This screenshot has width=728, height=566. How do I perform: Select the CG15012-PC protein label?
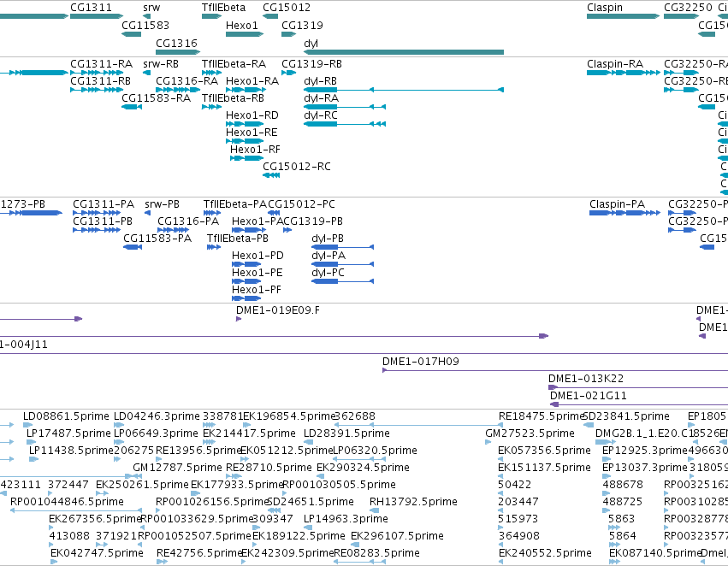coord(301,204)
